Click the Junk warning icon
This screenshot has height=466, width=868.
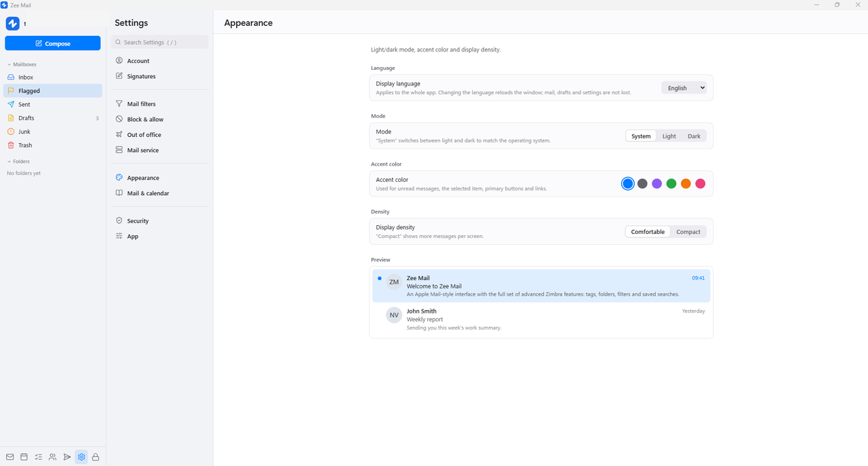click(11, 132)
